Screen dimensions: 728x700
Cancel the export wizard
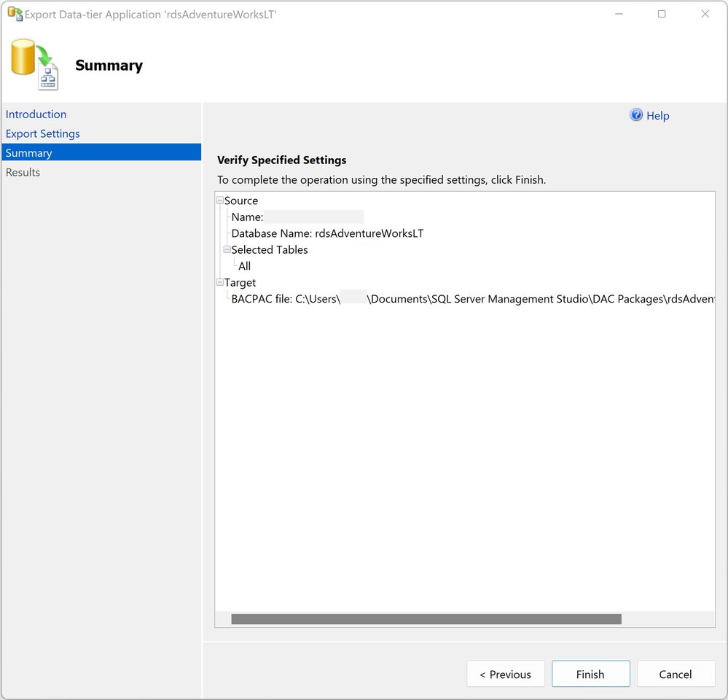point(676,674)
